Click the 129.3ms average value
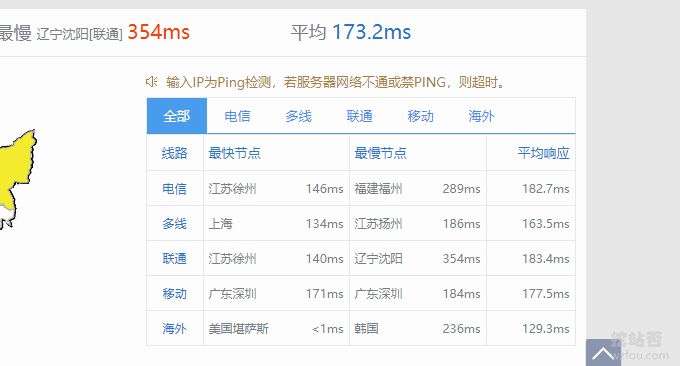Screen dimensions: 680x366 (x=546, y=329)
